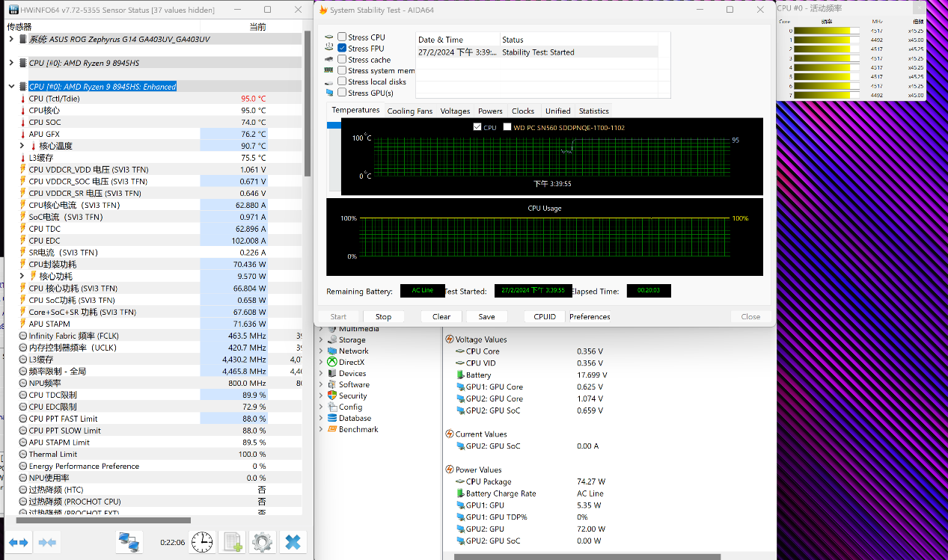The height and width of the screenshot is (560, 948).
Task: Enable Stress system memory checkbox
Action: click(342, 70)
